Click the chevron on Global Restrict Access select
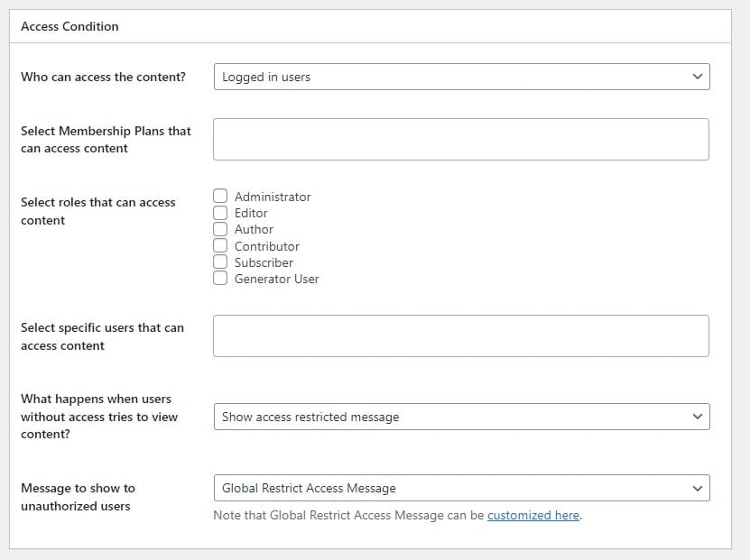This screenshot has height=560, width=750. (x=698, y=489)
